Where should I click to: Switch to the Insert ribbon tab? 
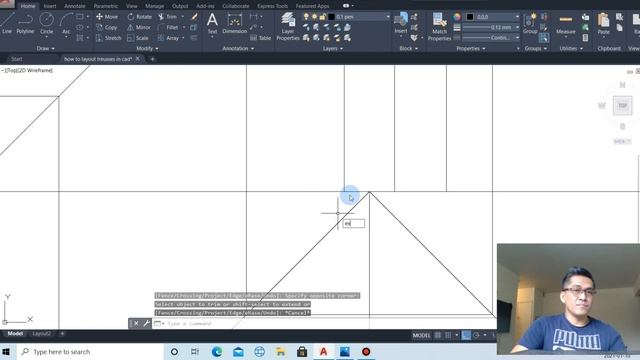[x=50, y=6]
